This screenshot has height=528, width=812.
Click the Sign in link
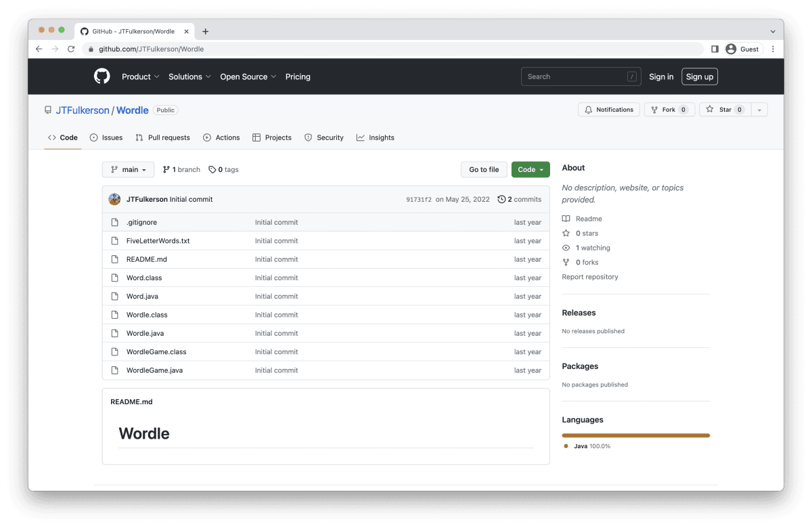coord(661,76)
